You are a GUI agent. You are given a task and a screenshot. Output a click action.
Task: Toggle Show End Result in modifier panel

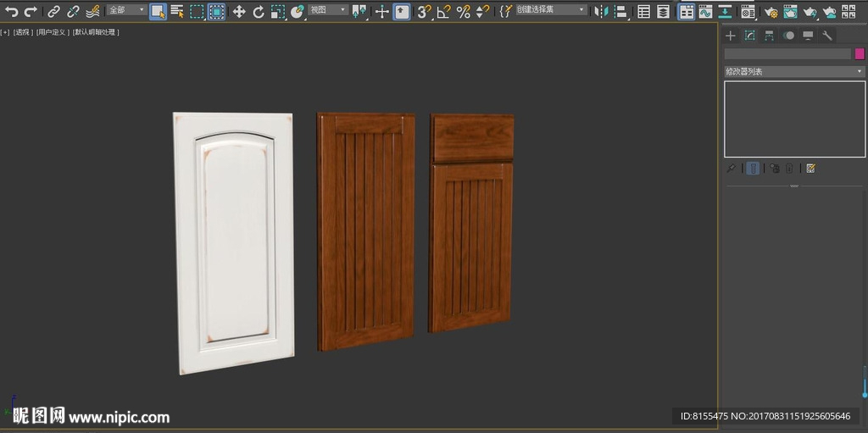(x=753, y=168)
